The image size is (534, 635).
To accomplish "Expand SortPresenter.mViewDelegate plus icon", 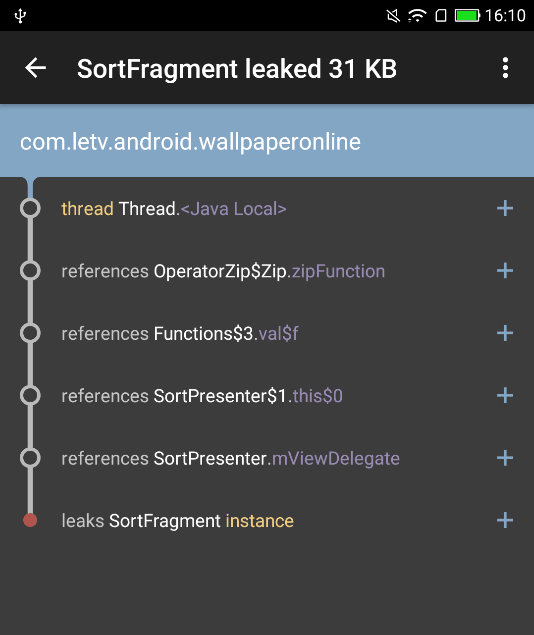I will 505,458.
